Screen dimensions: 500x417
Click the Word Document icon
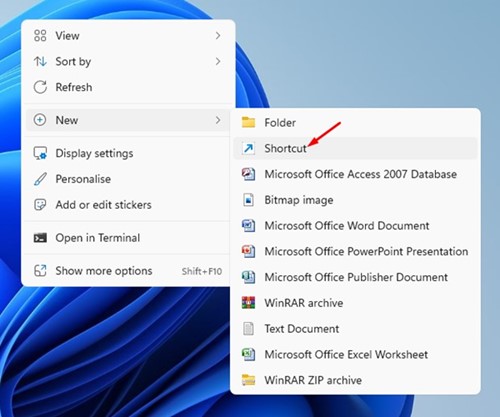(248, 226)
